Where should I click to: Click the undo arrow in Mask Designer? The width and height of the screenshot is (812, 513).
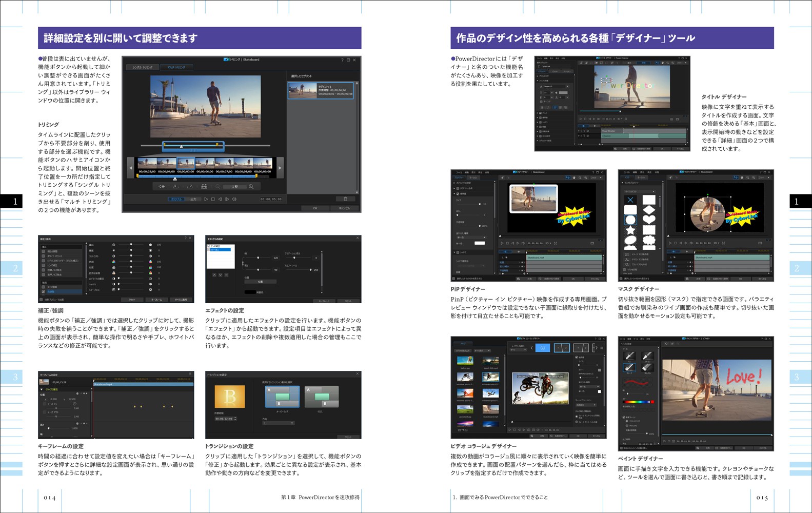point(670,177)
